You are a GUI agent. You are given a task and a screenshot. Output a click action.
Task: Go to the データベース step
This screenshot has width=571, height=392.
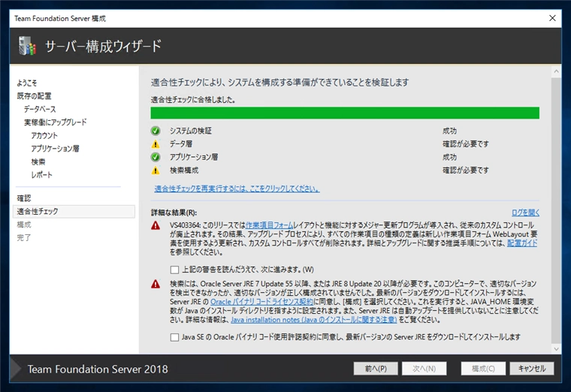pyautogui.click(x=40, y=109)
